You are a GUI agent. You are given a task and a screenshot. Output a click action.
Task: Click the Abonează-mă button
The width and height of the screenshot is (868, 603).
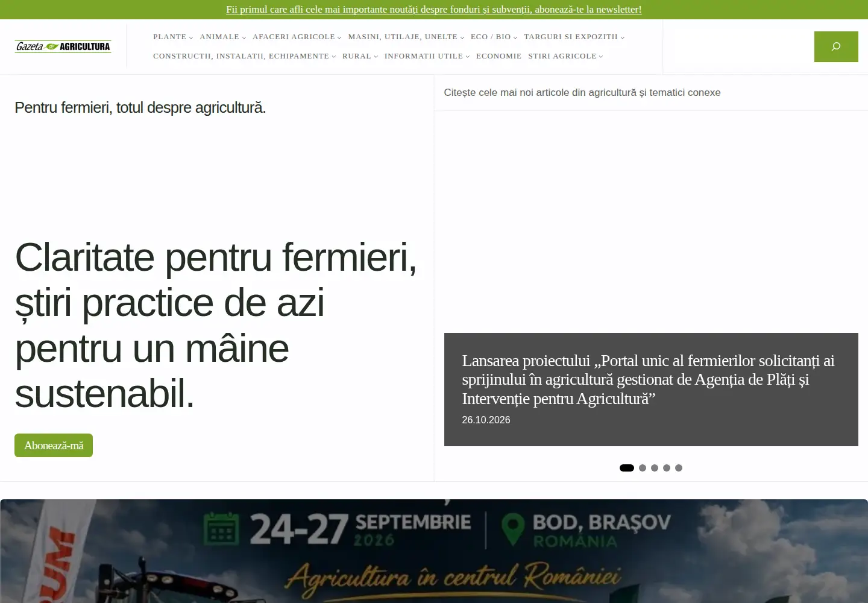[x=54, y=446]
